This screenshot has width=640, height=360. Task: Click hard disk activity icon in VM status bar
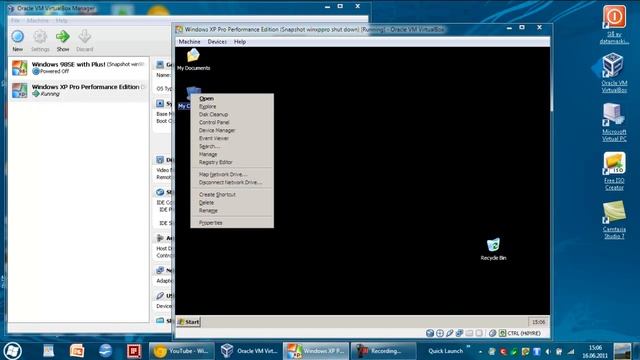coord(430,333)
